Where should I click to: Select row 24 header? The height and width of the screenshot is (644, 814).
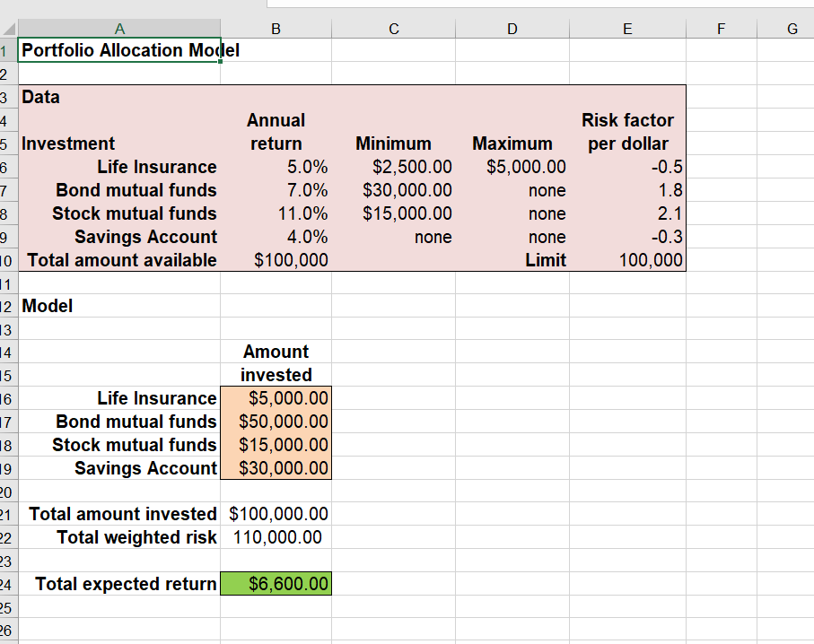[8, 584]
